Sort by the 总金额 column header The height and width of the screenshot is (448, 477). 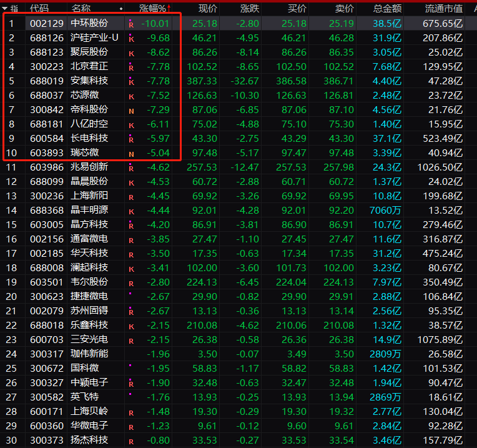click(387, 9)
